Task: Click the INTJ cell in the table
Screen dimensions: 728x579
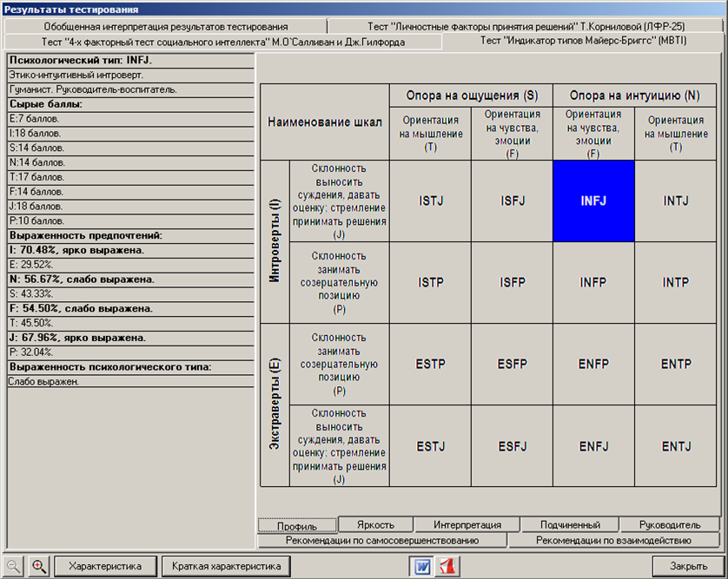Action: tap(676, 201)
